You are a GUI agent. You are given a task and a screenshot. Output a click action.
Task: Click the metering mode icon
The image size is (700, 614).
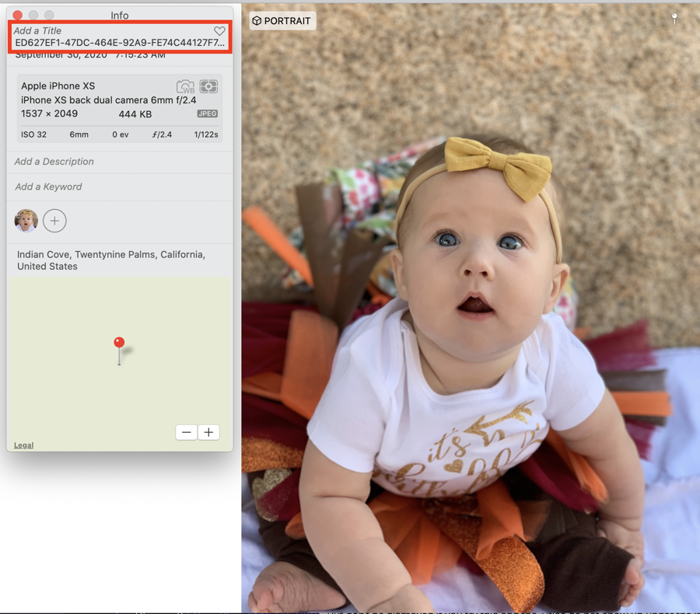(208, 86)
